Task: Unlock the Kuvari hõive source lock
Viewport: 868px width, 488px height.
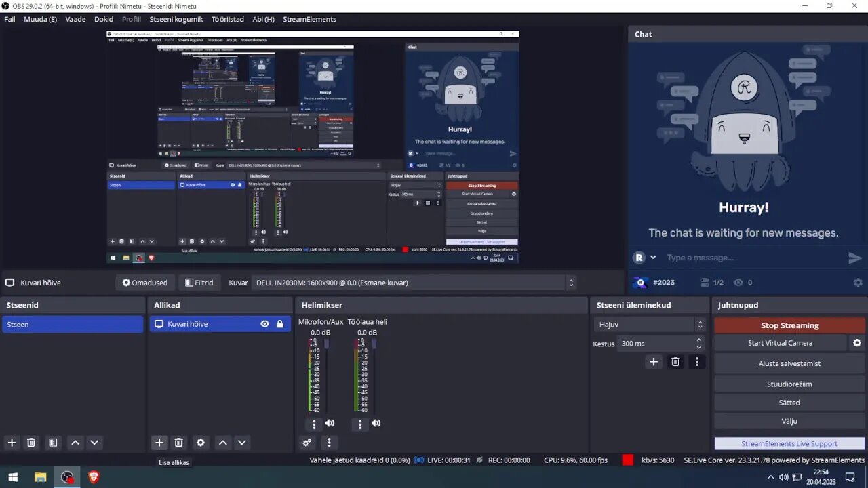Action: click(x=279, y=324)
